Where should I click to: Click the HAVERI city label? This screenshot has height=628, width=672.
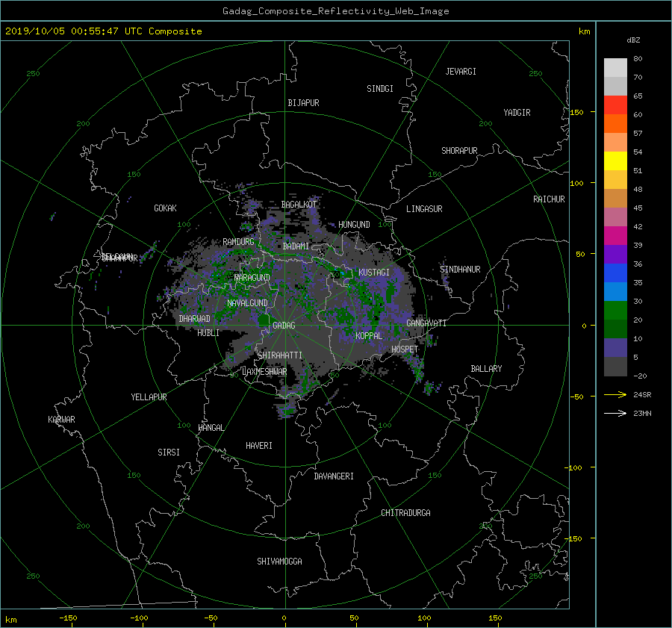259,446
